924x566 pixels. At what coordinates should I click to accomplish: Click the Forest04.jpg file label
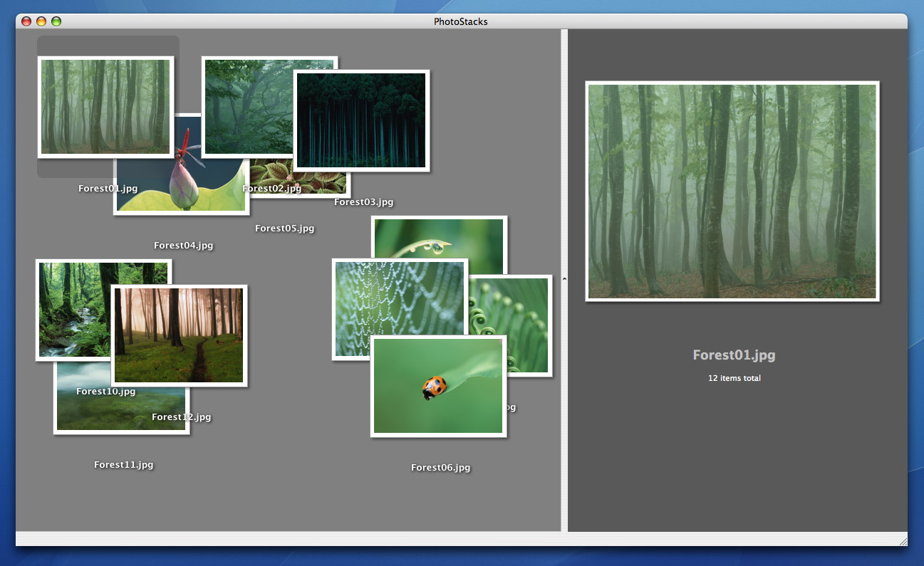coord(184,246)
